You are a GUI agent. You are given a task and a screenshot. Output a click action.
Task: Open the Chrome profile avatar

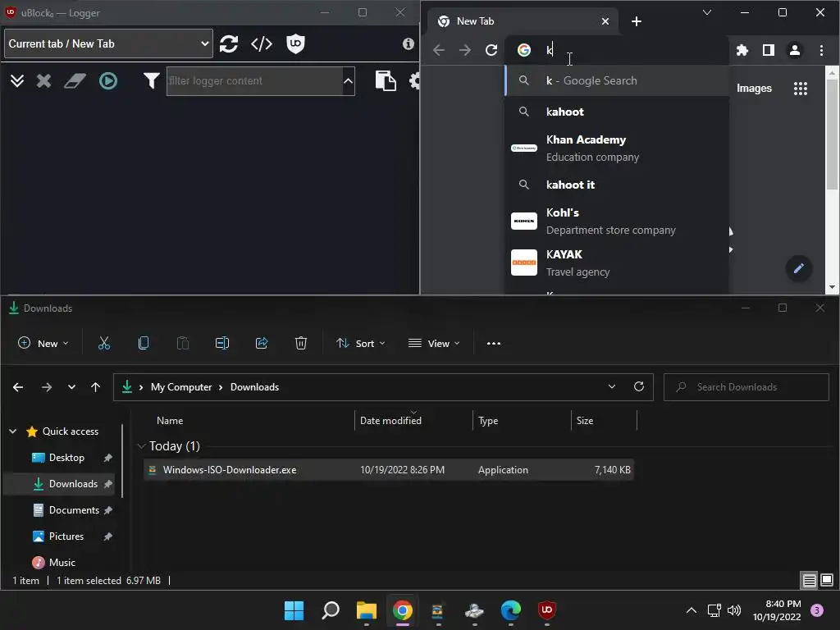794,50
